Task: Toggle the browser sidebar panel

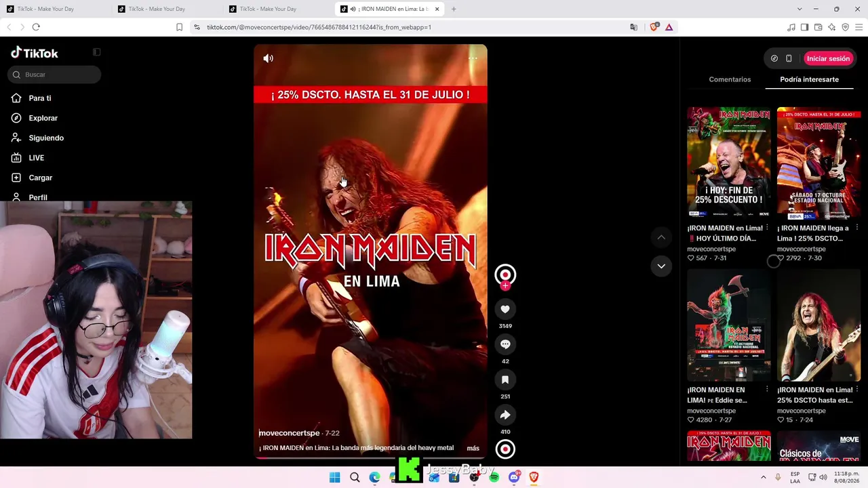Action: tap(804, 27)
